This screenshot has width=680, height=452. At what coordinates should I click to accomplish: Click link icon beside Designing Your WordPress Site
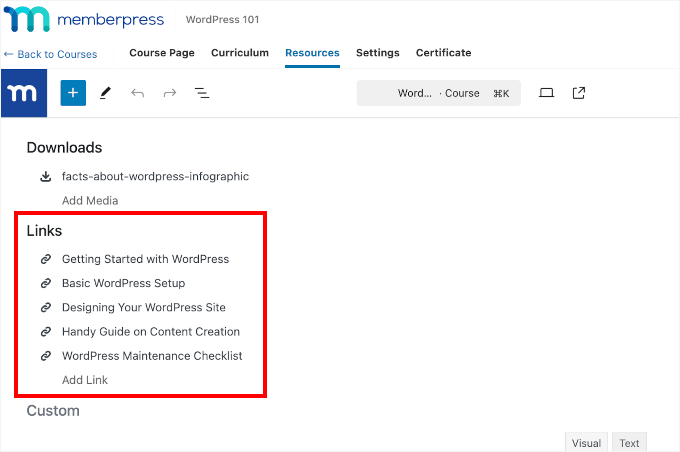[46, 308]
